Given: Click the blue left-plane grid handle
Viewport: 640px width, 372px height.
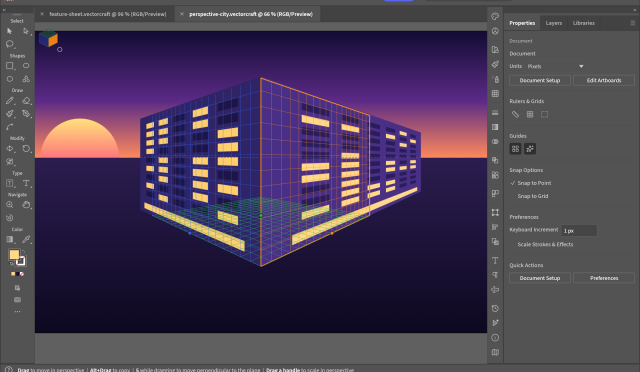Looking at the screenshot, I should 190,233.
